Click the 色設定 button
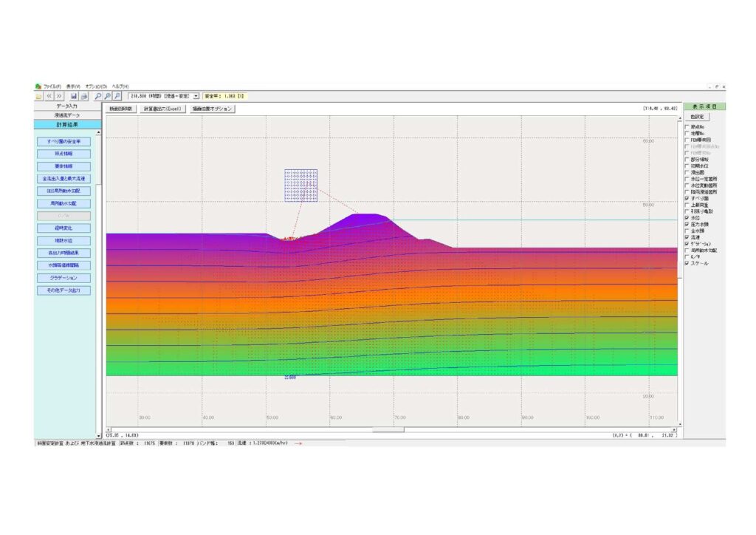The height and width of the screenshot is (535, 756). coord(695,117)
